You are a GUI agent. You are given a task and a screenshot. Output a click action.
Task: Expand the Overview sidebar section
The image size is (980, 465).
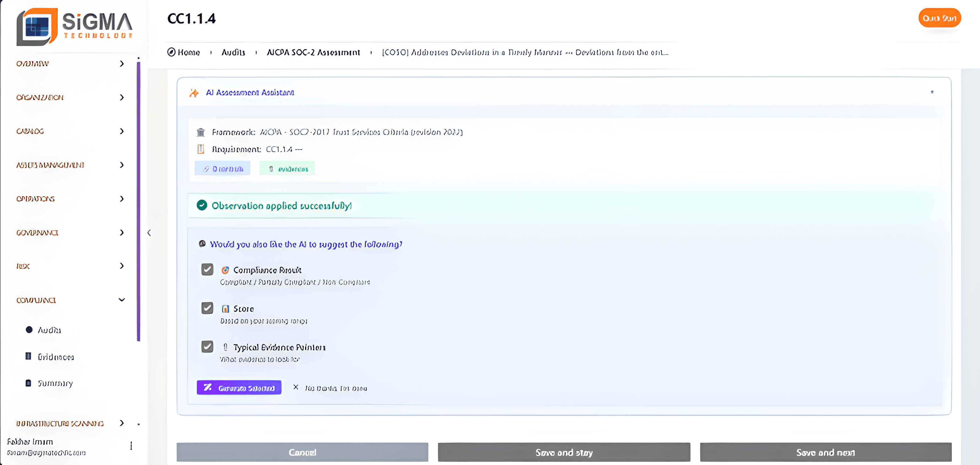click(122, 63)
